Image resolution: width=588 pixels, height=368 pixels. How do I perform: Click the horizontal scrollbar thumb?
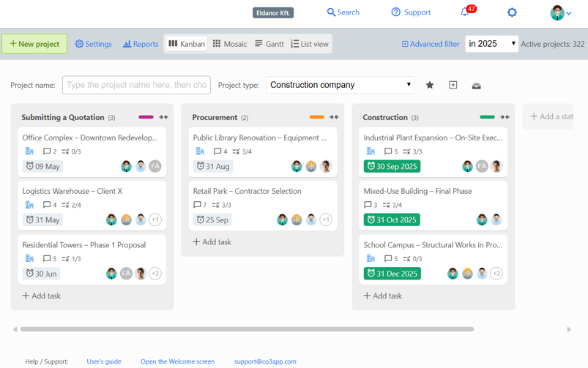tap(247, 329)
